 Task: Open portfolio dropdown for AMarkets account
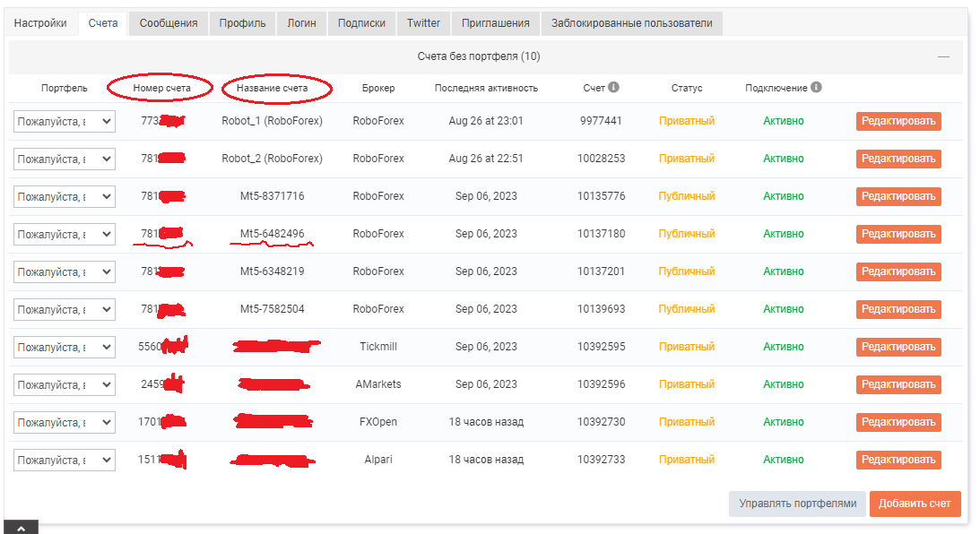click(x=65, y=384)
